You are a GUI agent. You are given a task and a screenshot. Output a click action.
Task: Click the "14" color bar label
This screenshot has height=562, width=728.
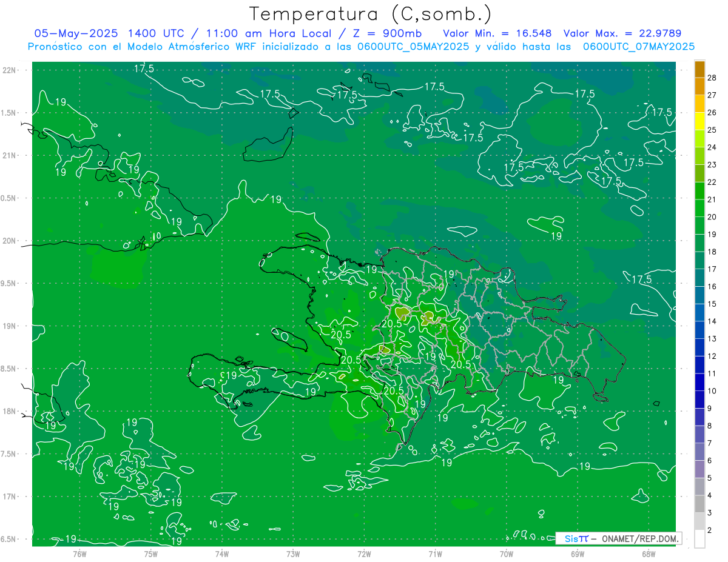[712, 321]
